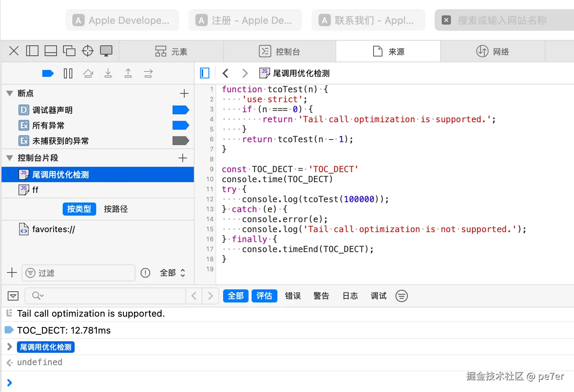Open the 尾调用优化检测 snippet in sidebar
Image resolution: width=574 pixels, height=392 pixels.
pyautogui.click(x=98, y=174)
